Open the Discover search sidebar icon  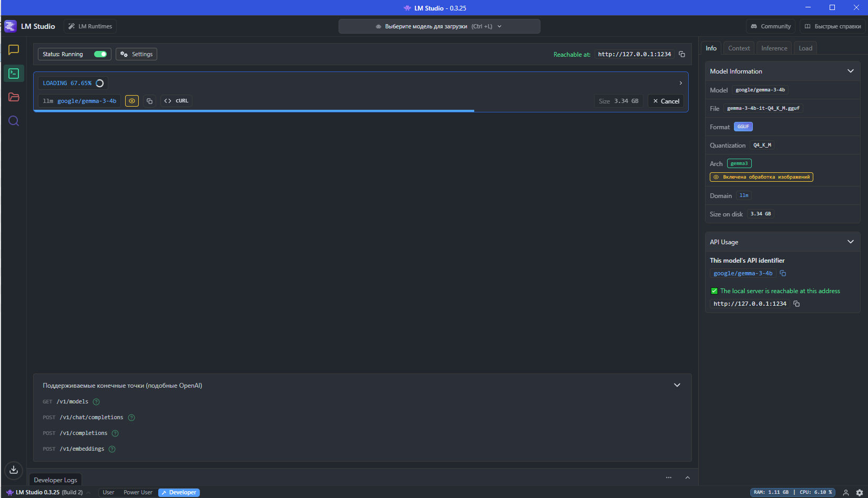[14, 121]
